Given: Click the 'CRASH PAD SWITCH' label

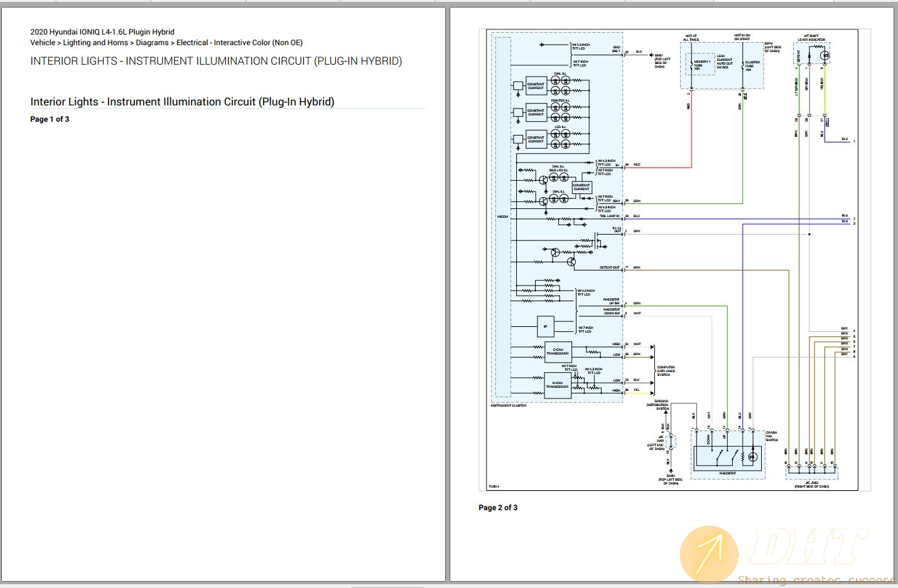Looking at the screenshot, I should (x=772, y=436).
